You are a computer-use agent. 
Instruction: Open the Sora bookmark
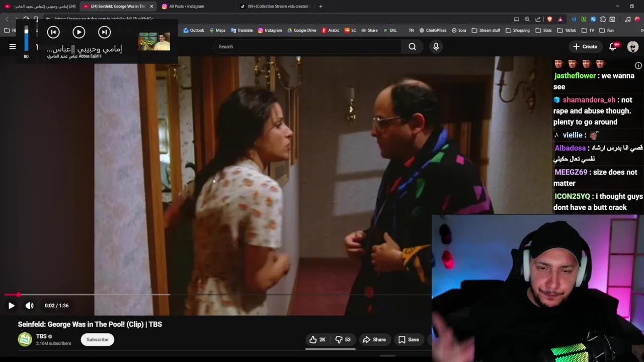pos(458,30)
